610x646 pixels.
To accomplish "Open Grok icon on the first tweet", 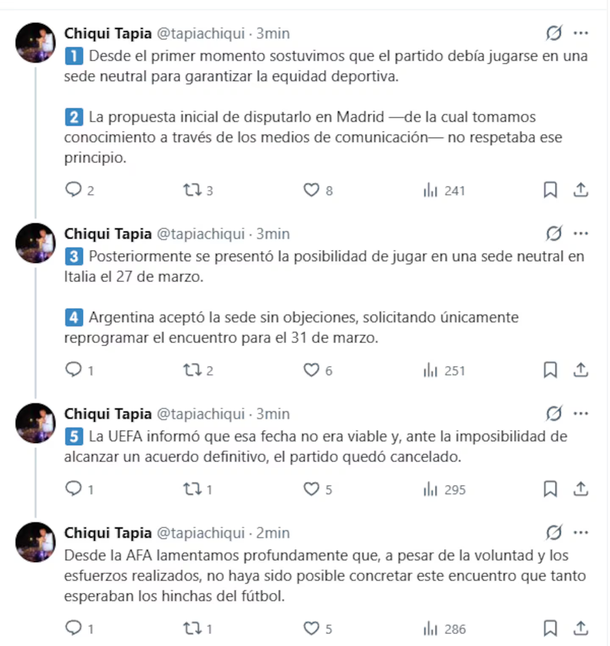I will [553, 32].
